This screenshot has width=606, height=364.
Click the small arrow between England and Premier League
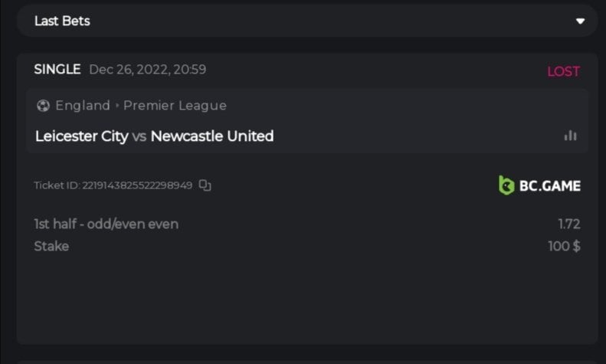pos(118,106)
